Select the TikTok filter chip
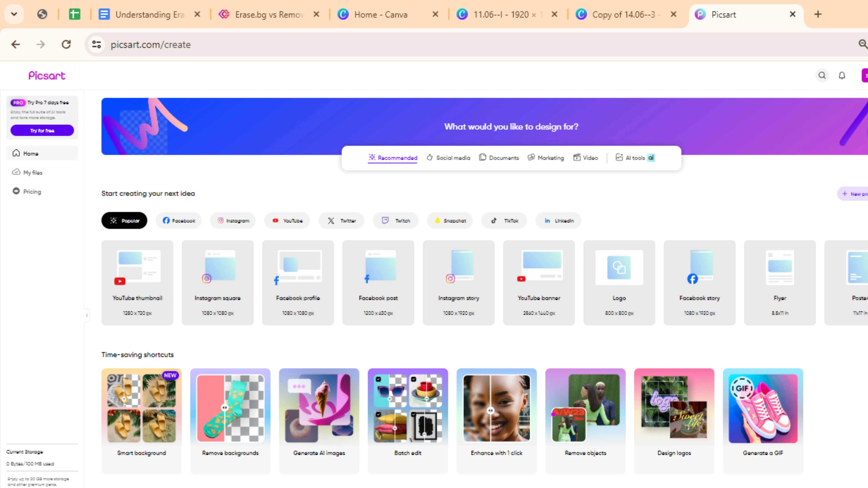Screen dimensions: 868x488 point(504,221)
